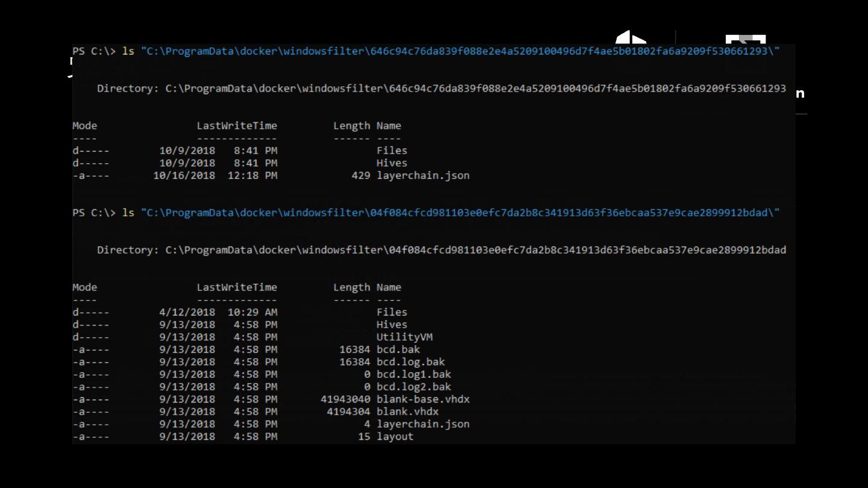The height and width of the screenshot is (488, 868).
Task: Pick the bcd.log1.bak file entry
Action: click(414, 374)
